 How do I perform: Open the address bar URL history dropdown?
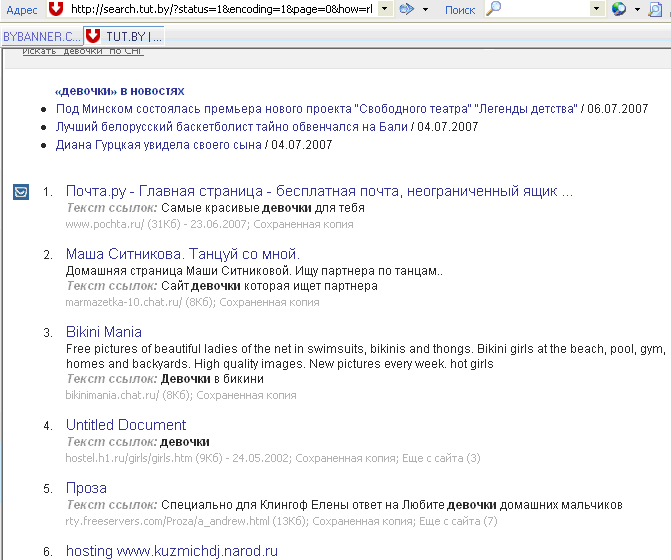(x=385, y=9)
